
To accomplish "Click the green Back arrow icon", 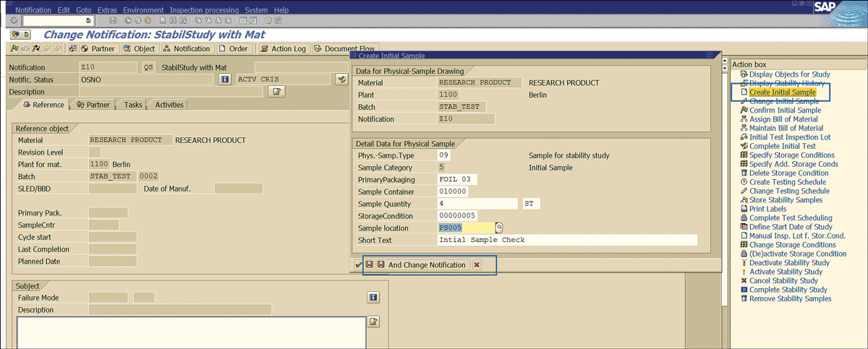I will 128,20.
